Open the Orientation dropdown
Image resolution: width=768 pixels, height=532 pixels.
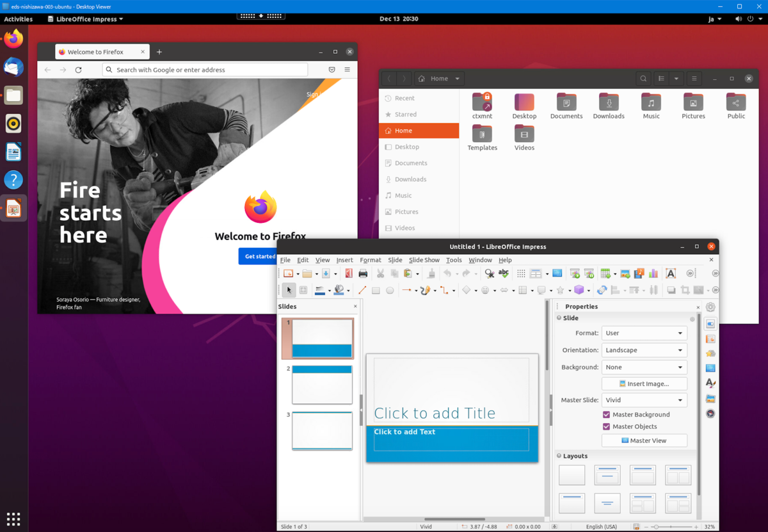tap(644, 350)
